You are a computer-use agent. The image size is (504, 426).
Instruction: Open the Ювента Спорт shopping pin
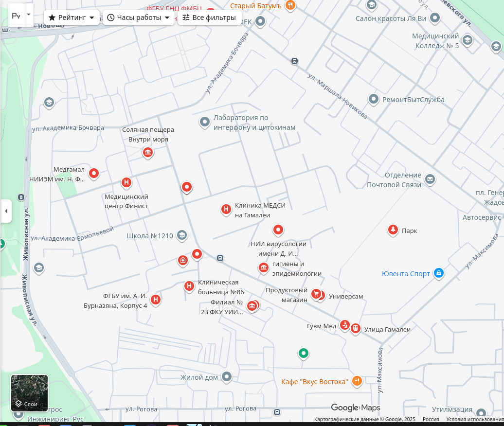pyautogui.click(x=439, y=273)
